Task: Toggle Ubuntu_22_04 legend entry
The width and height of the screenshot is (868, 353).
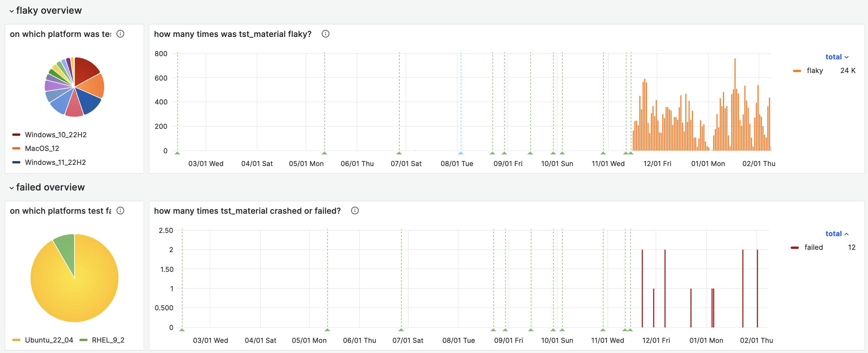Action: pos(49,340)
